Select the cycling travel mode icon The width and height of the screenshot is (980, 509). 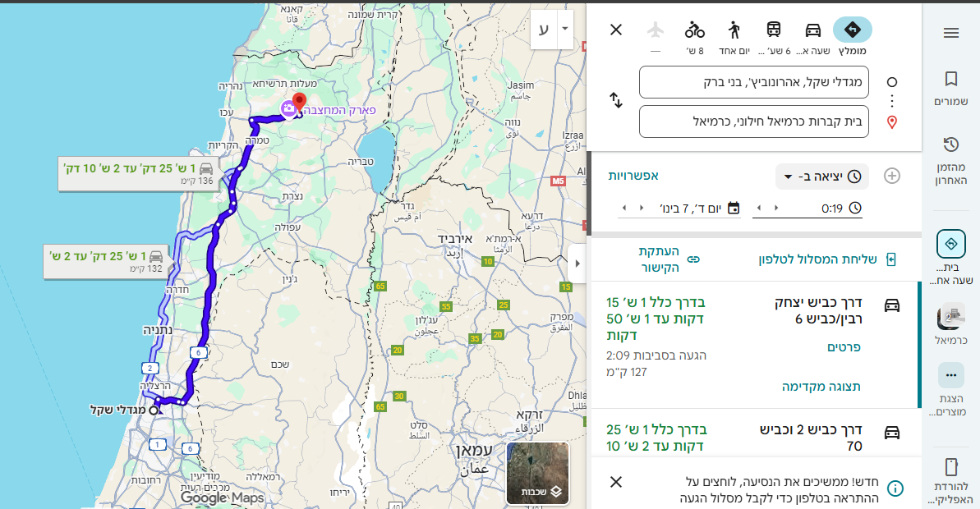(x=695, y=30)
